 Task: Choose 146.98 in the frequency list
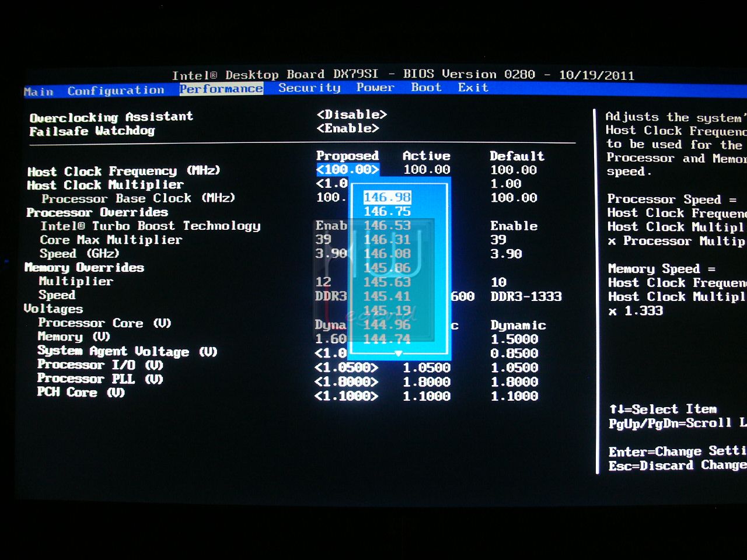388,197
